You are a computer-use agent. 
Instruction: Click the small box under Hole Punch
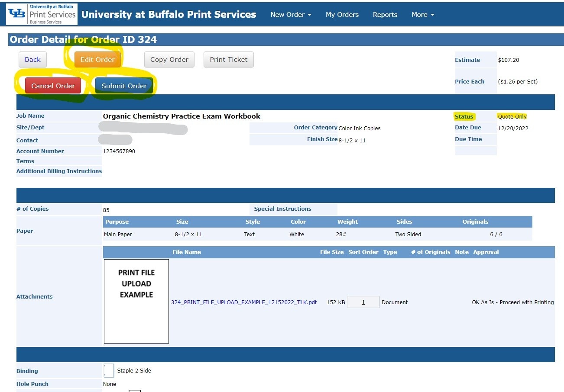[x=135, y=390]
